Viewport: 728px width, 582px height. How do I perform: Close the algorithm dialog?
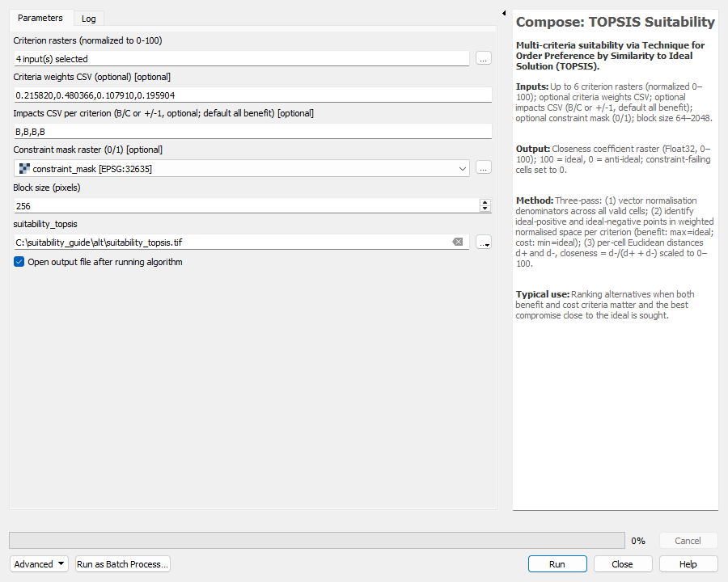[622, 564]
